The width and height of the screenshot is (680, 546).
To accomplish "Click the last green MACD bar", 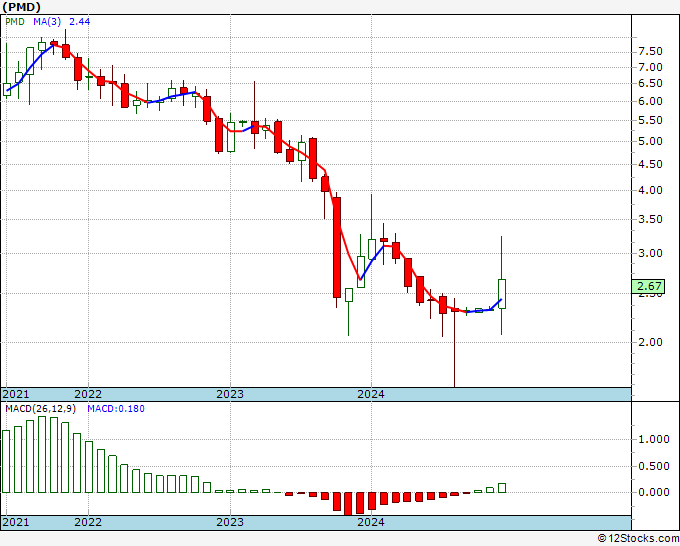I will [502, 488].
